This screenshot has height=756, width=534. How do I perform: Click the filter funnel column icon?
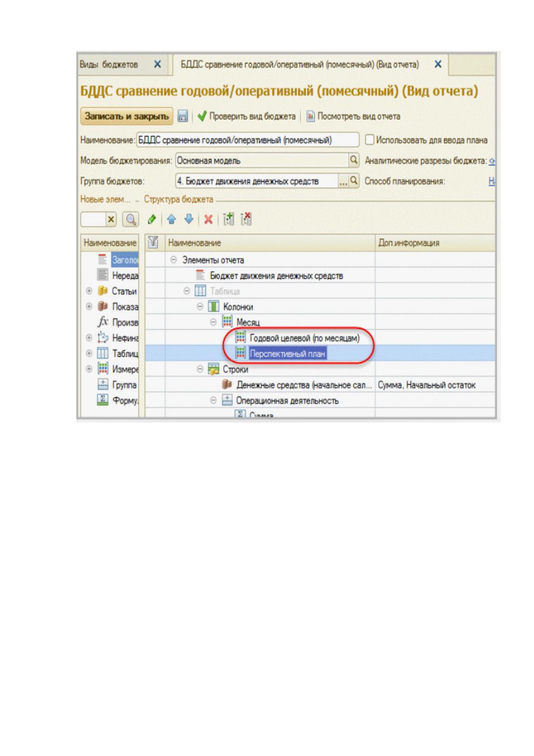(153, 242)
